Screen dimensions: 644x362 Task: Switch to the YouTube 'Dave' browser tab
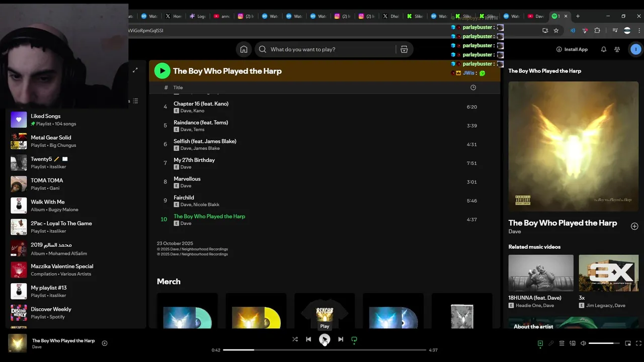coord(536,16)
